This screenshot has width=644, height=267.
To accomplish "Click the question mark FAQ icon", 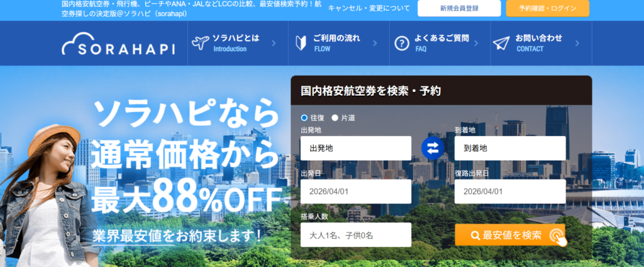I will 402,43.
